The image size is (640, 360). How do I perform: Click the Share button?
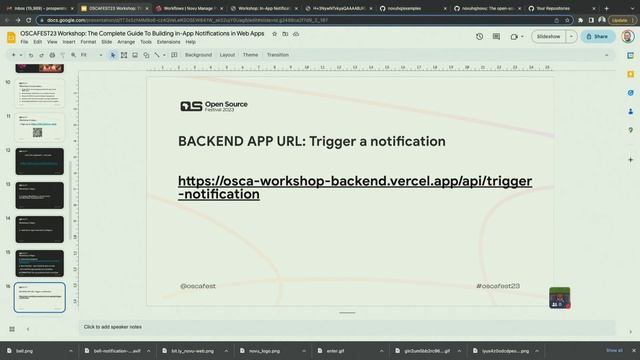(x=598, y=36)
